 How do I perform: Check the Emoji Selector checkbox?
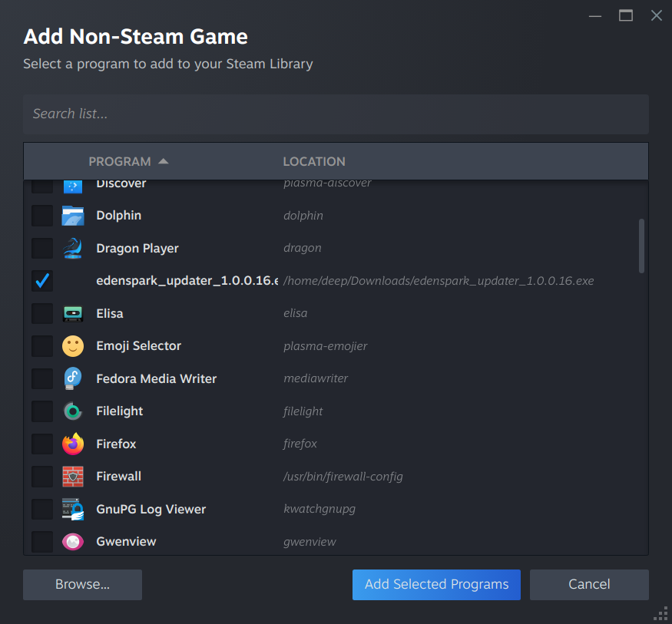point(42,346)
